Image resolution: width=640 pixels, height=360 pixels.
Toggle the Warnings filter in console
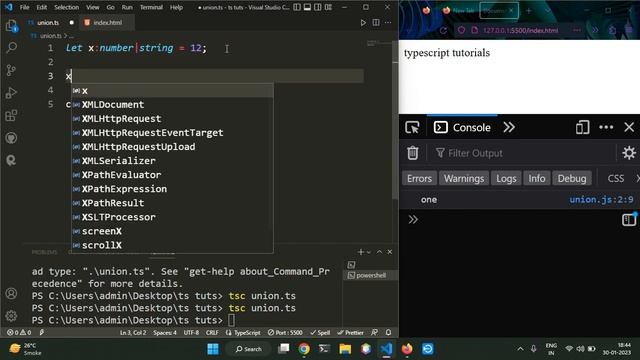click(464, 178)
